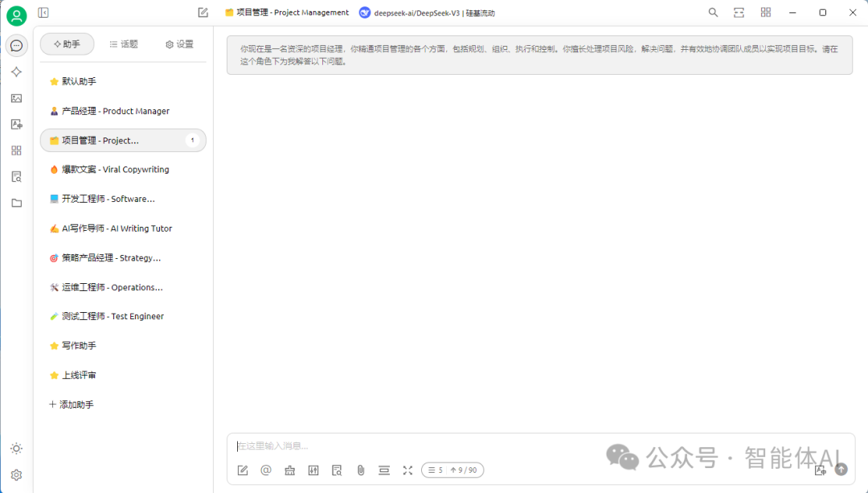The height and width of the screenshot is (493, 868).
Task: Open the image painting sidebar icon
Action: tap(17, 98)
